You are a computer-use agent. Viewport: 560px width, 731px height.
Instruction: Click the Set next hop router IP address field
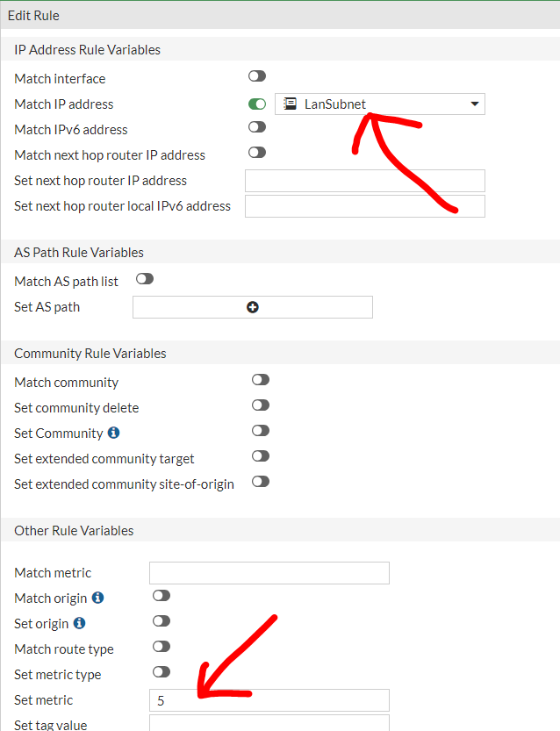(364, 181)
